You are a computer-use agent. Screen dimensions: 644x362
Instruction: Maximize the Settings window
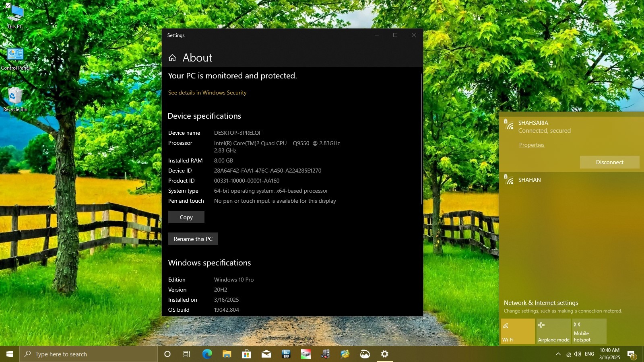(x=395, y=35)
